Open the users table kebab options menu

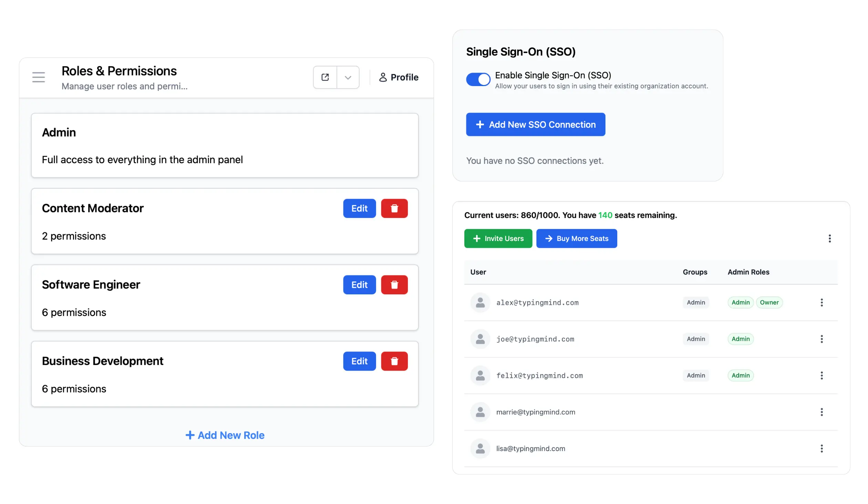tap(830, 239)
